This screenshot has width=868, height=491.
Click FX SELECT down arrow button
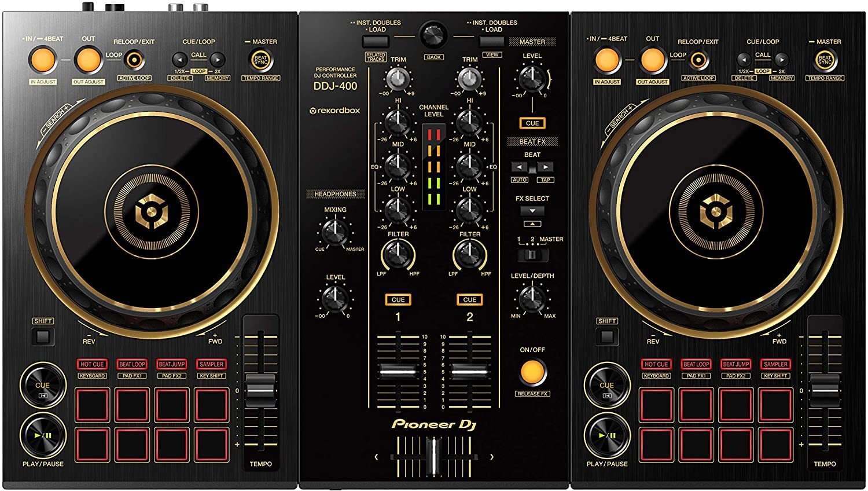(532, 211)
